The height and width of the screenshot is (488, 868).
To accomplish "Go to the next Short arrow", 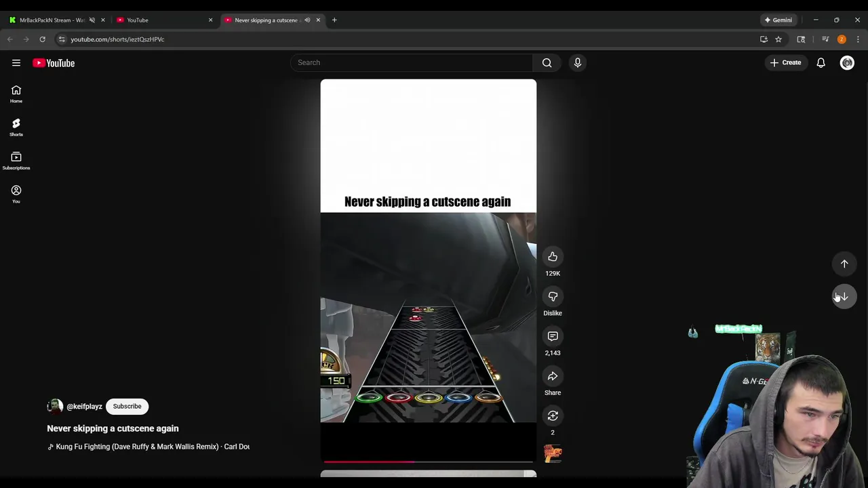I will point(844,297).
